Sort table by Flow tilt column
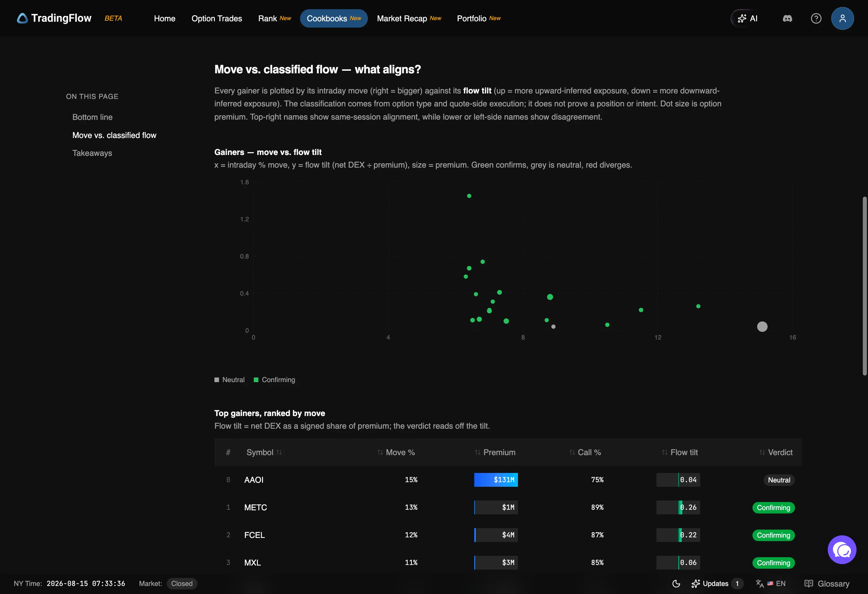868x594 pixels. tap(680, 453)
